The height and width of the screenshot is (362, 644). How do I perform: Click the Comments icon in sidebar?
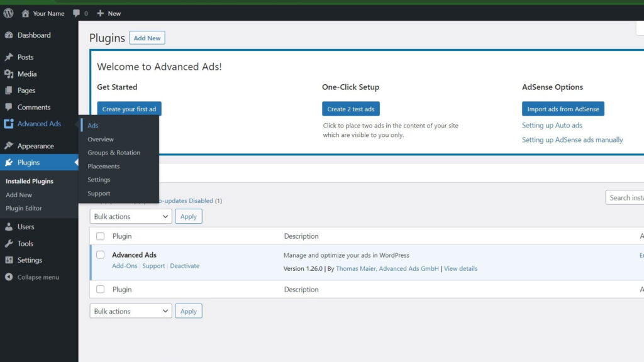click(9, 107)
